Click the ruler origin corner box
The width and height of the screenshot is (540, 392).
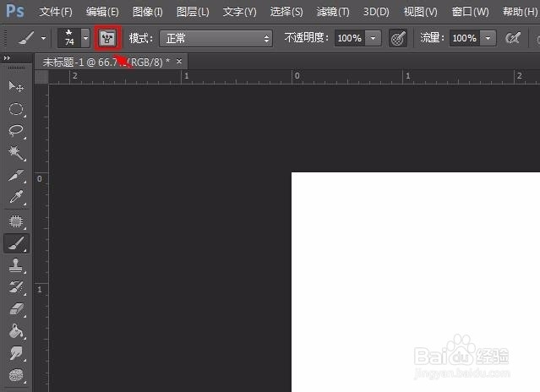pos(41,77)
